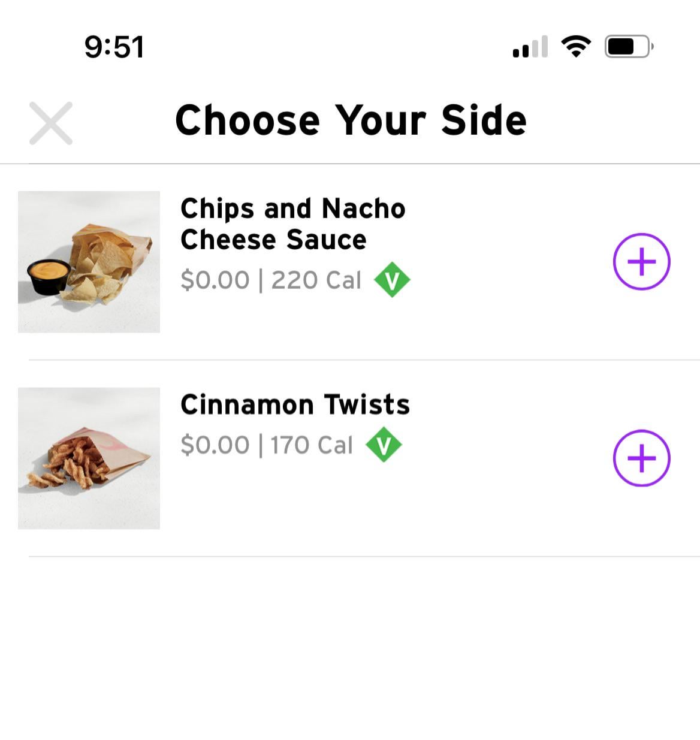Tap the cellular signal bars icon

[530, 47]
